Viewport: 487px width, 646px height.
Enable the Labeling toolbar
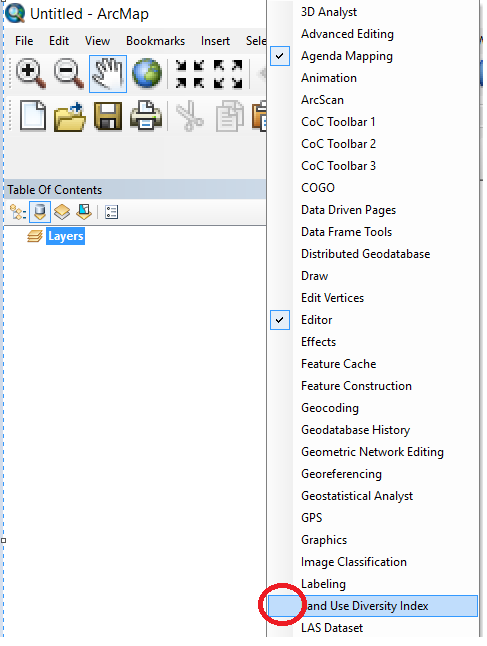(373, 584)
